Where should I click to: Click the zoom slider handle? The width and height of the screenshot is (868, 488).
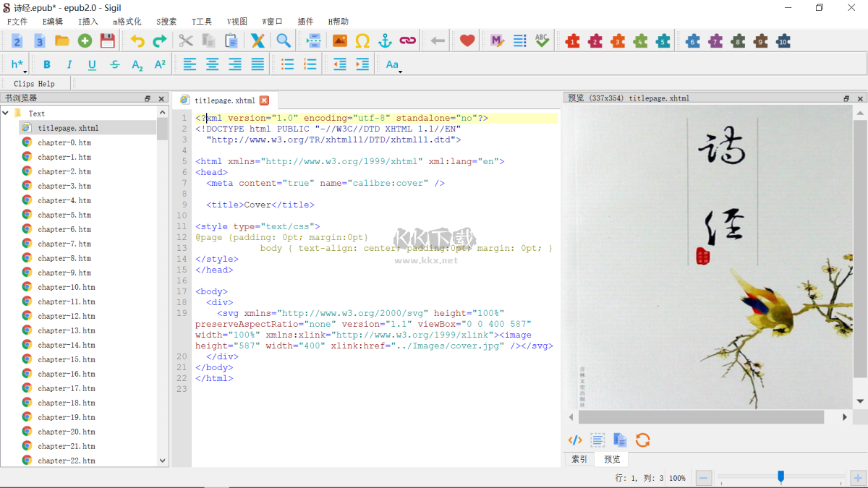[x=780, y=476]
